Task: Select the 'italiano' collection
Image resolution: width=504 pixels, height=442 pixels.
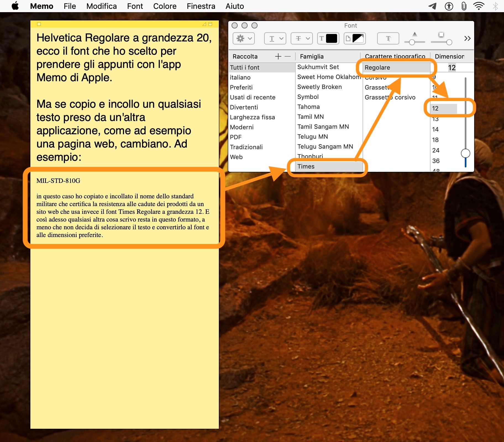Action: [262, 77]
